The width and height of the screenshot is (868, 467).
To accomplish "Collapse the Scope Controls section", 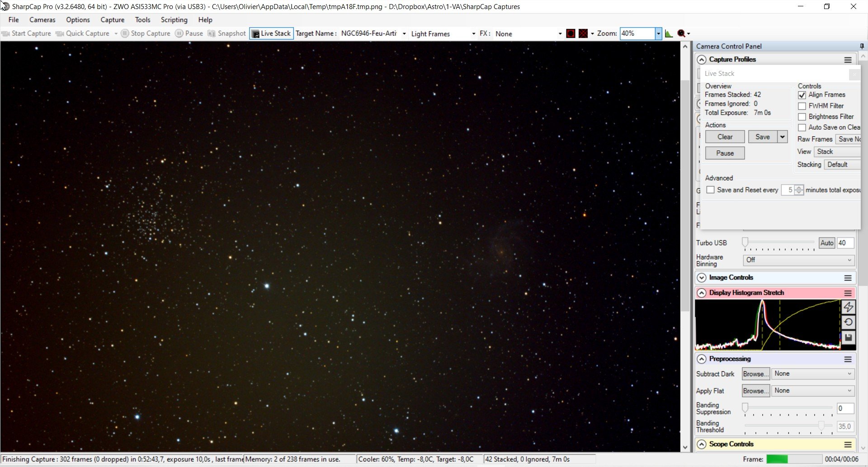I will [x=702, y=444].
